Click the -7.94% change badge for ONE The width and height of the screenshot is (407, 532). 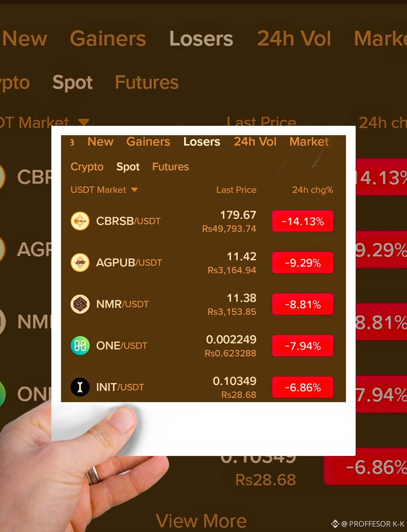point(303,346)
